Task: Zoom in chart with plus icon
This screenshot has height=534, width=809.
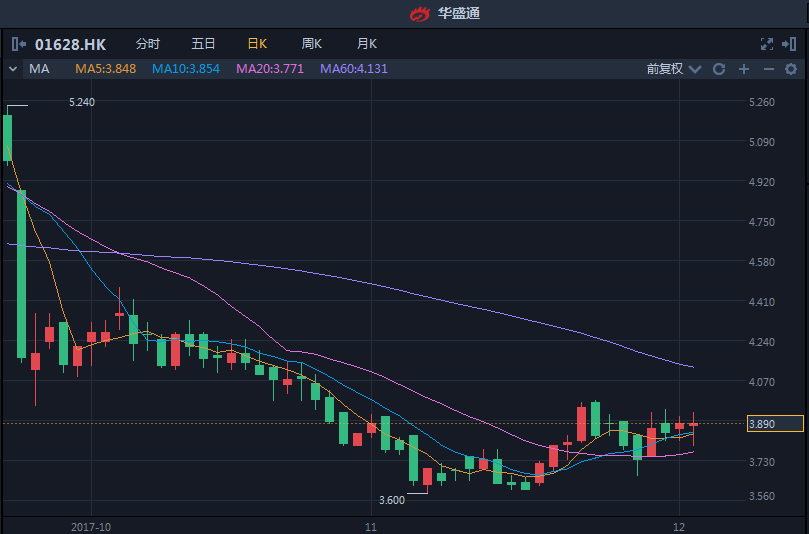Action: pyautogui.click(x=743, y=69)
